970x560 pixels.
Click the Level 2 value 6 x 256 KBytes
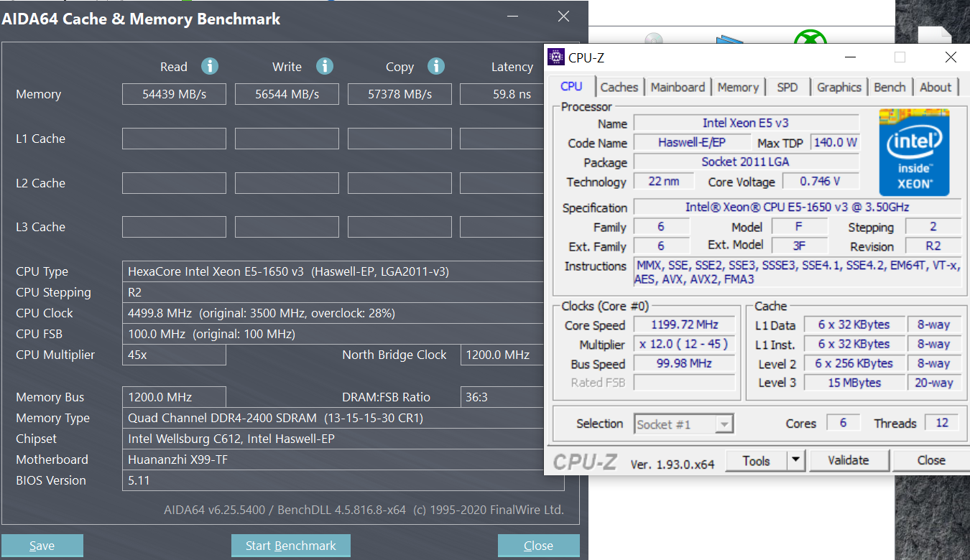pyautogui.click(x=854, y=363)
